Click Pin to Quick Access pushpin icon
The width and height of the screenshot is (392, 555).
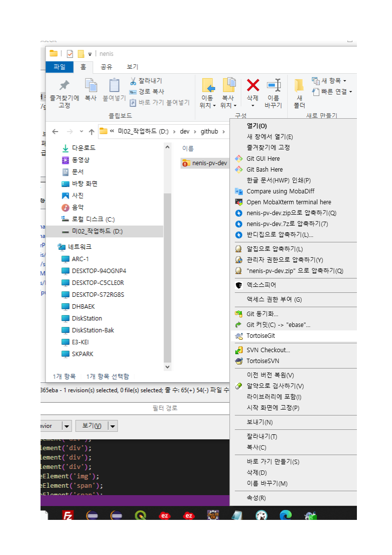[64, 85]
